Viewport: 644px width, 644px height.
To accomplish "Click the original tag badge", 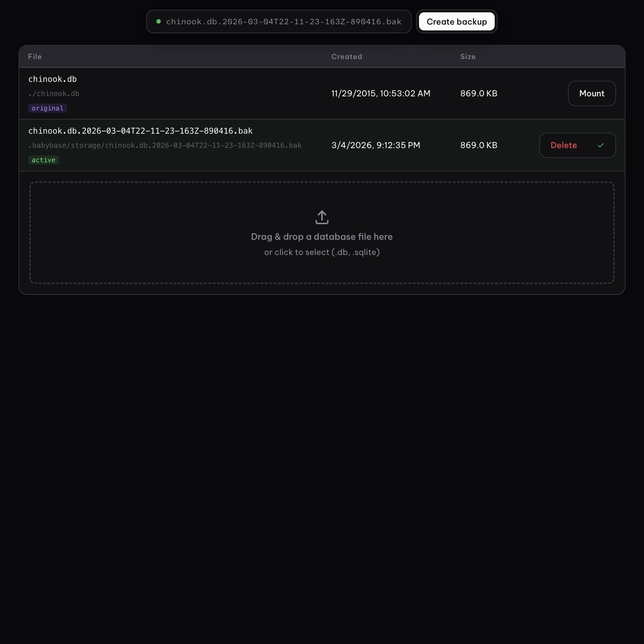I will tap(47, 108).
